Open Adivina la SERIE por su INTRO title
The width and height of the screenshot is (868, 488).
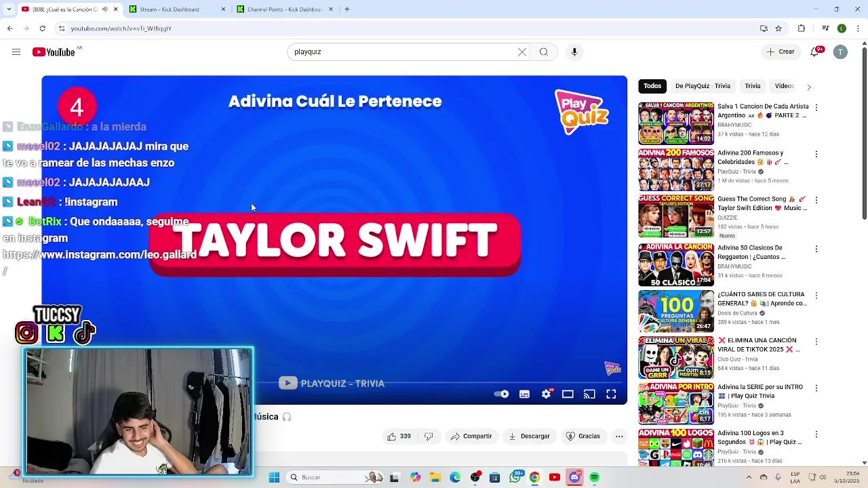760,391
